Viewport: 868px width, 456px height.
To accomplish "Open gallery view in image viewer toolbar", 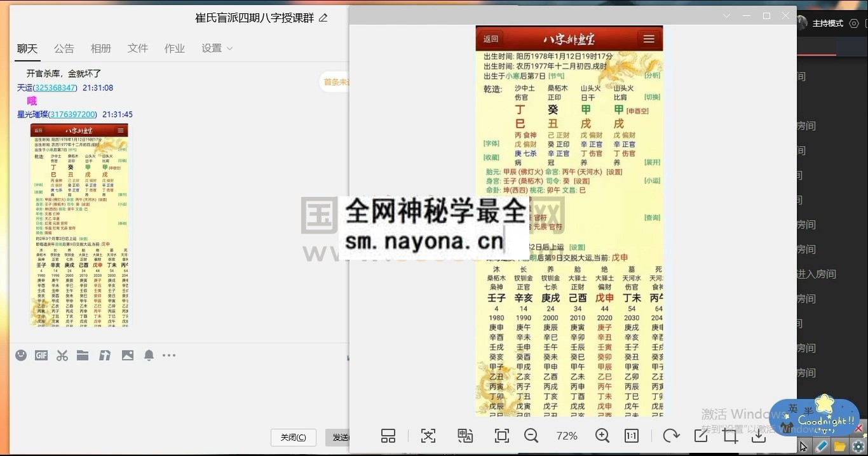I will [x=388, y=436].
